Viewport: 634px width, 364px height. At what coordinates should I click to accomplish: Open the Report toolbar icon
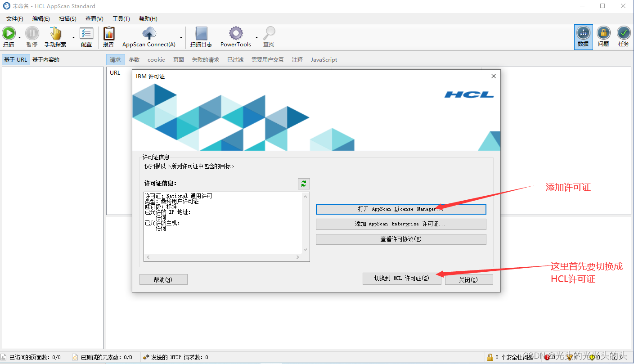tap(108, 33)
